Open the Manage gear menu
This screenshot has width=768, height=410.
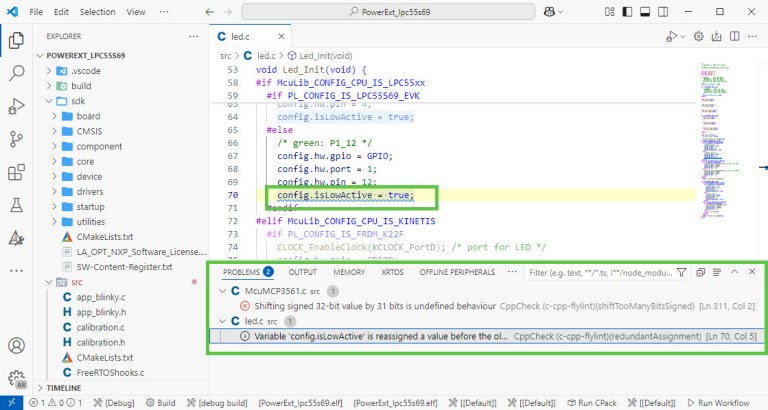[16, 378]
